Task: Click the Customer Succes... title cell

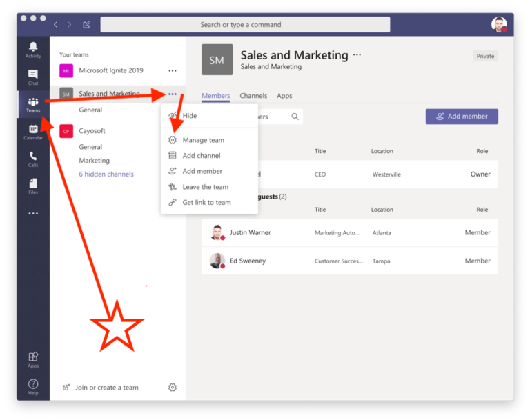Action: 338,261
